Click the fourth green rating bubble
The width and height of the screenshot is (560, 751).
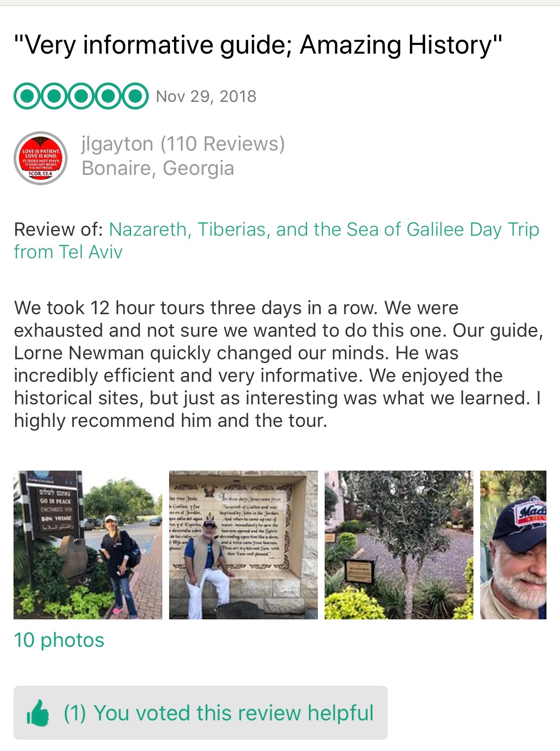[x=108, y=96]
